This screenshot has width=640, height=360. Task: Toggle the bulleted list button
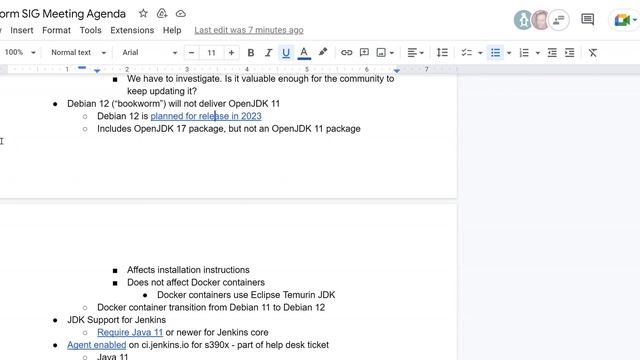(x=495, y=53)
